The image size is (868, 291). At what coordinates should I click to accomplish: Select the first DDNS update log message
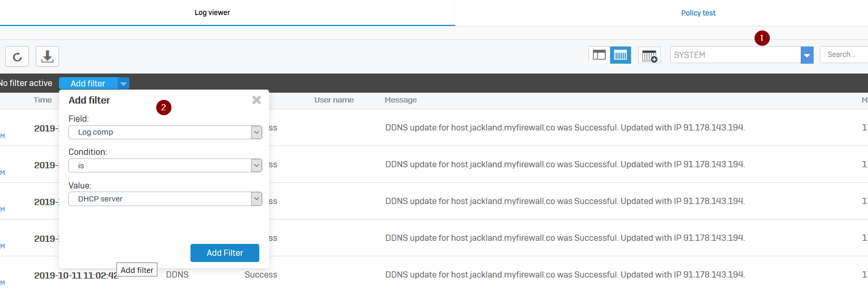pyautogui.click(x=565, y=128)
